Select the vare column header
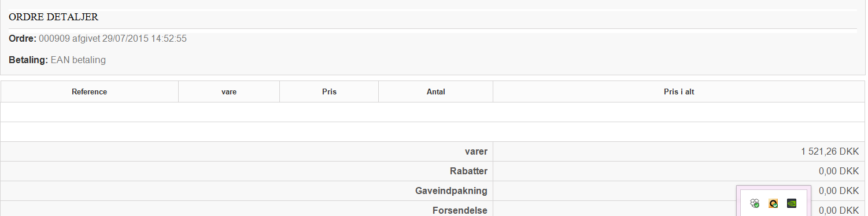 click(x=229, y=91)
